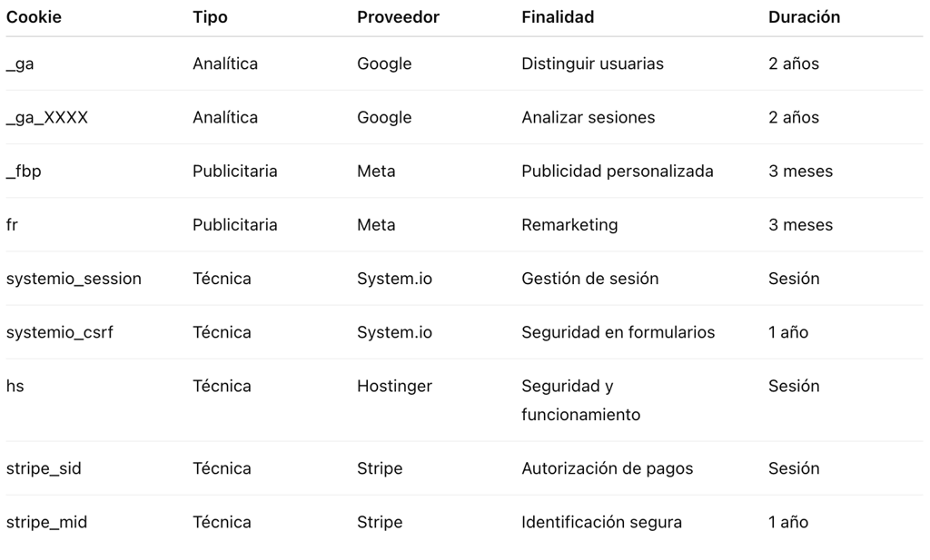930x560 pixels.
Task: Click the Hostinger provider cell
Action: click(394, 386)
